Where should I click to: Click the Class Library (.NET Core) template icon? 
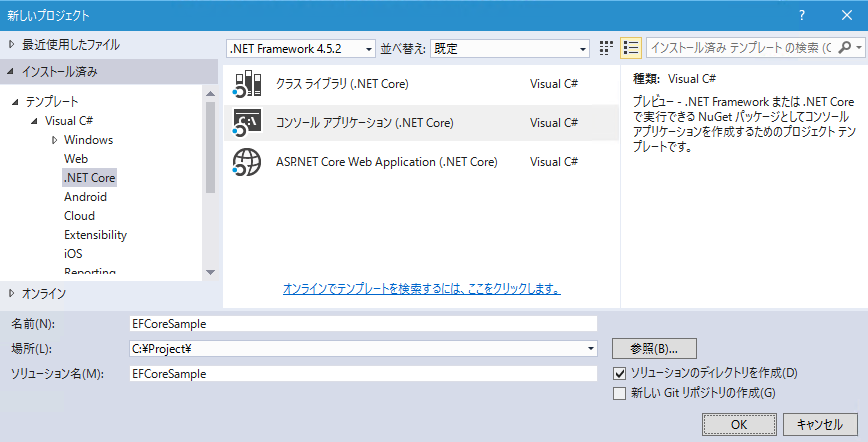pyautogui.click(x=247, y=84)
